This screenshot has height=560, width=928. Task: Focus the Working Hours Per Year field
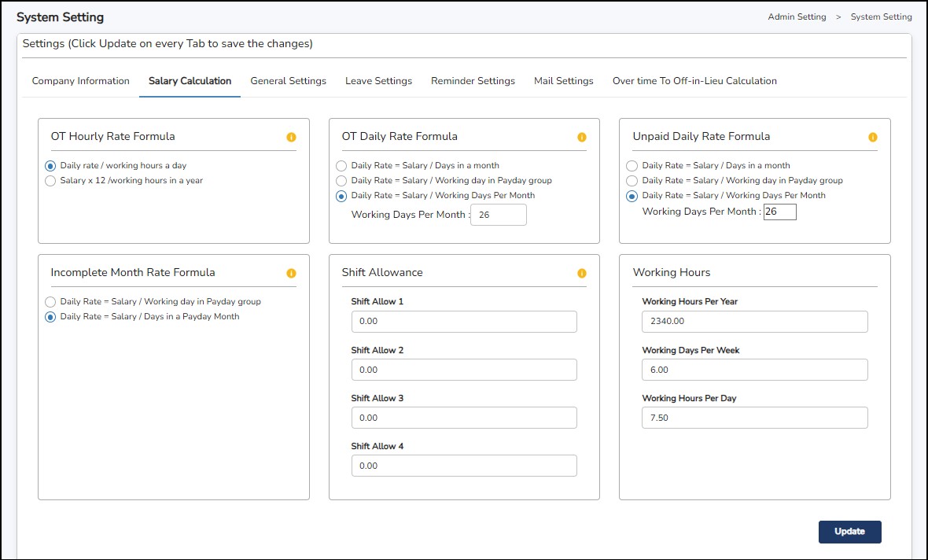pos(754,322)
